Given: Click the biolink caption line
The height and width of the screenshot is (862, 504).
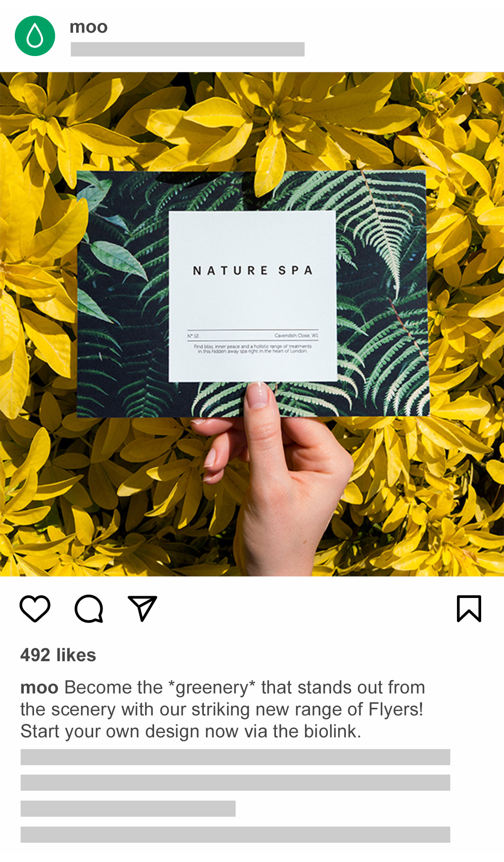Looking at the screenshot, I should pos(191,731).
